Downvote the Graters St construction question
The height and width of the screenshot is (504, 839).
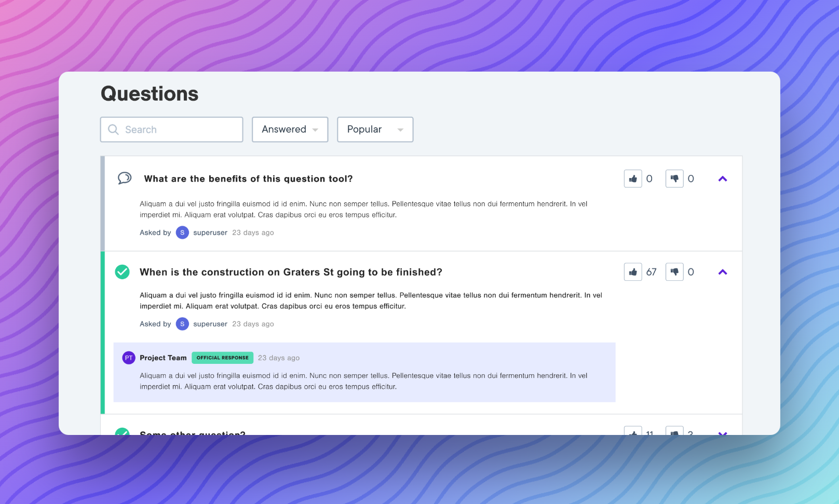click(x=674, y=272)
